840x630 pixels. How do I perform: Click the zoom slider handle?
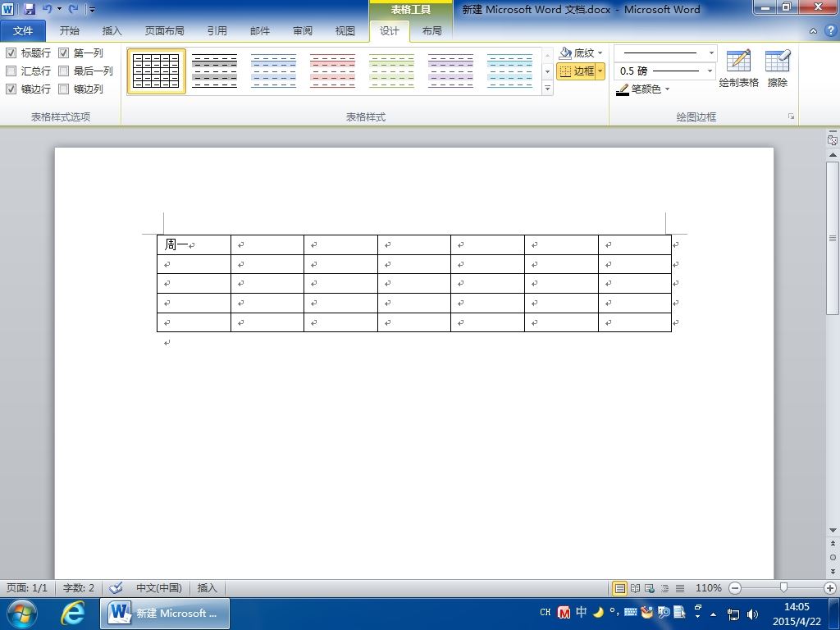(783, 588)
